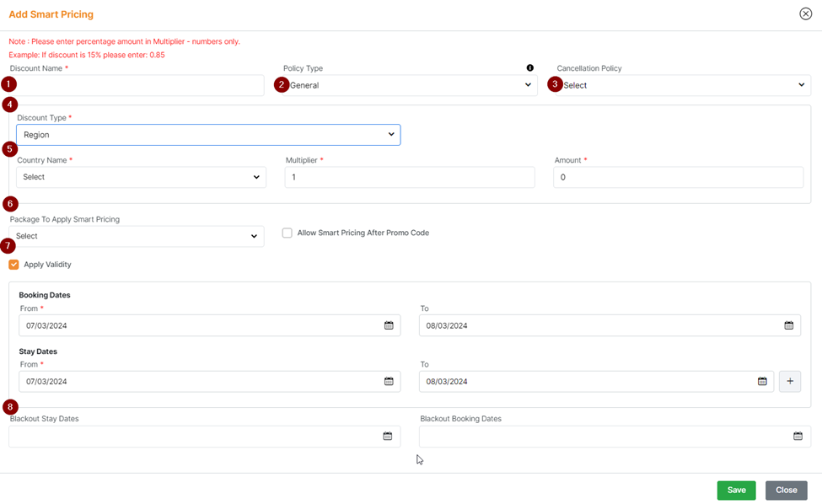822x504 pixels.
Task: Focus the Multiplier input field
Action: (410, 177)
